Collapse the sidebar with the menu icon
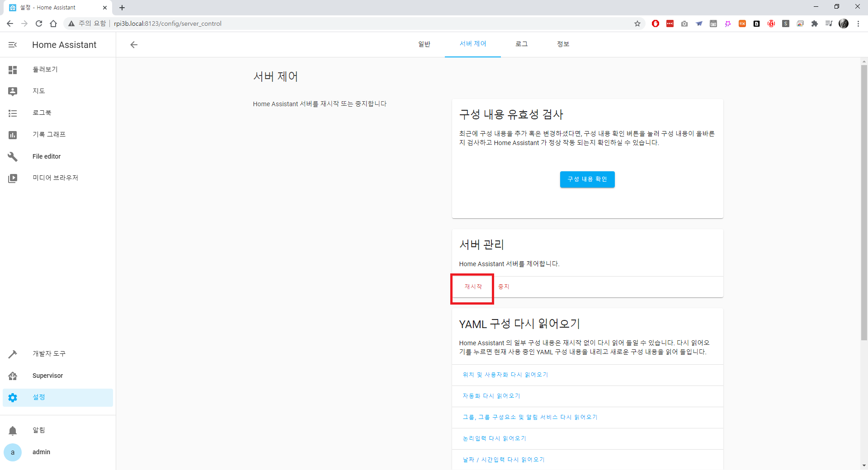The height and width of the screenshot is (470, 868). point(13,45)
